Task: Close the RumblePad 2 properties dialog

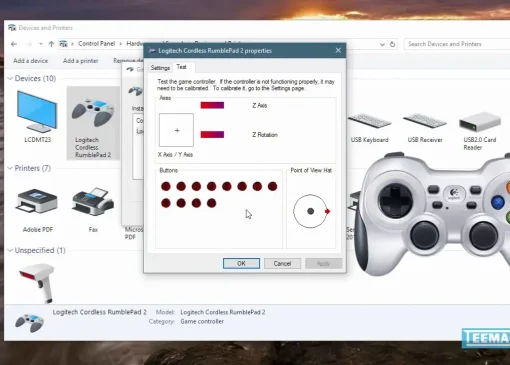Action: tap(338, 50)
